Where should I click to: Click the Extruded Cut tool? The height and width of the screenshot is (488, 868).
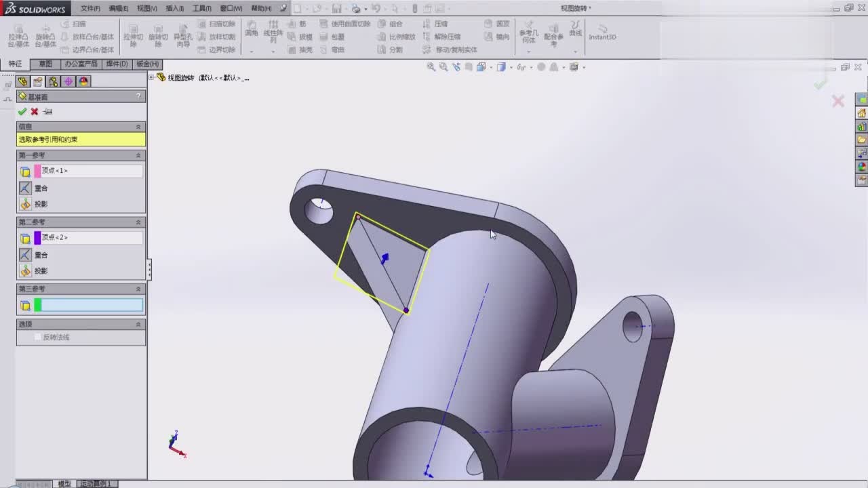click(x=133, y=35)
